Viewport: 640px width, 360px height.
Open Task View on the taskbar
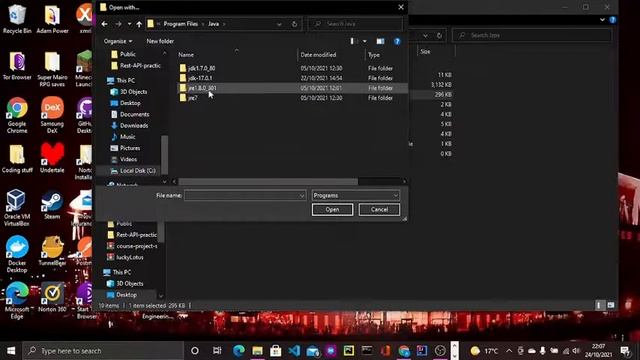click(x=217, y=351)
